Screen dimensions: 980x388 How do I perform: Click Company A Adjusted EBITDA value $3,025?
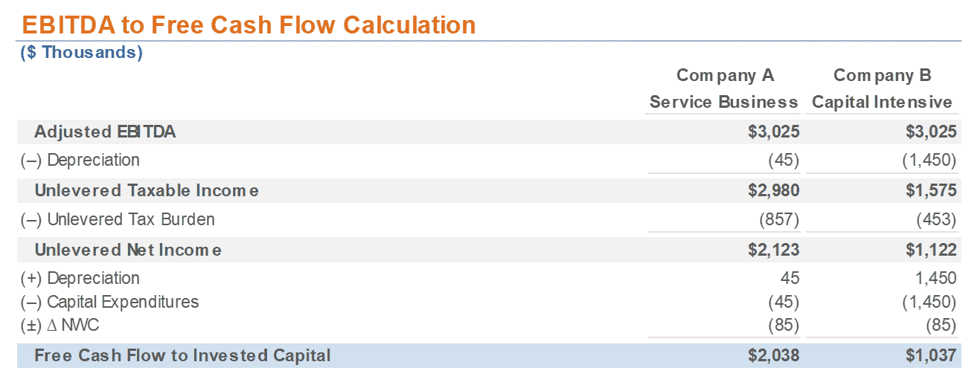click(774, 132)
